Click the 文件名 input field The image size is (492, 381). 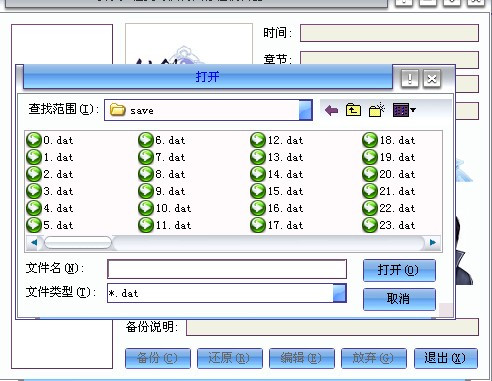[227, 269]
